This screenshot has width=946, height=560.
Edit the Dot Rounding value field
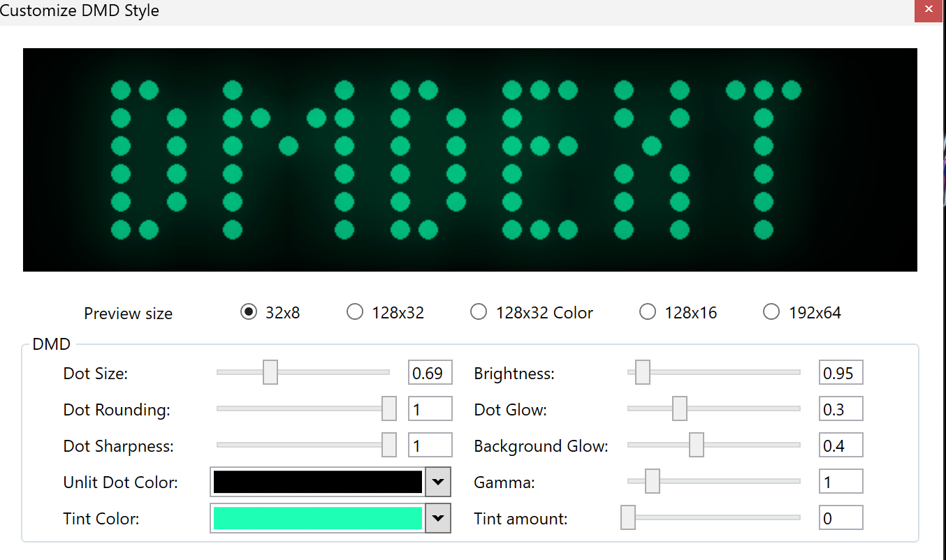pyautogui.click(x=430, y=408)
